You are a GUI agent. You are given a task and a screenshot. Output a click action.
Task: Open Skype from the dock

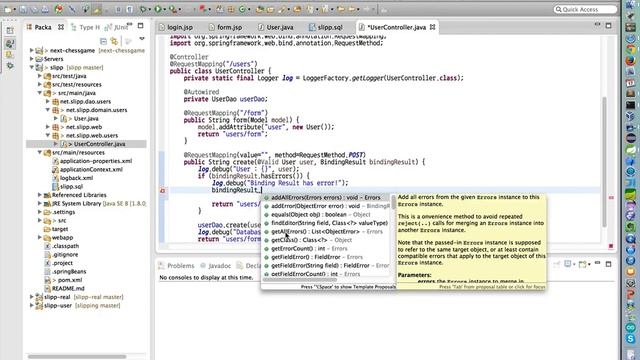(x=631, y=339)
